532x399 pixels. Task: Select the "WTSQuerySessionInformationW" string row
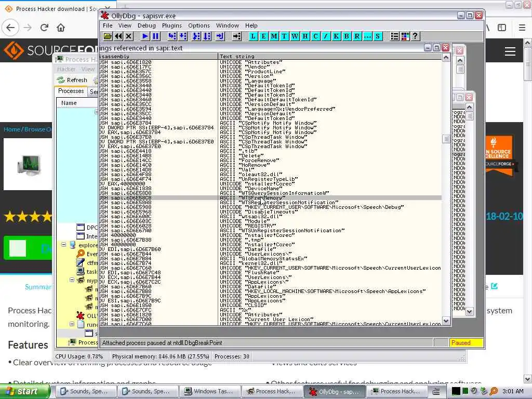pyautogui.click(x=270, y=193)
